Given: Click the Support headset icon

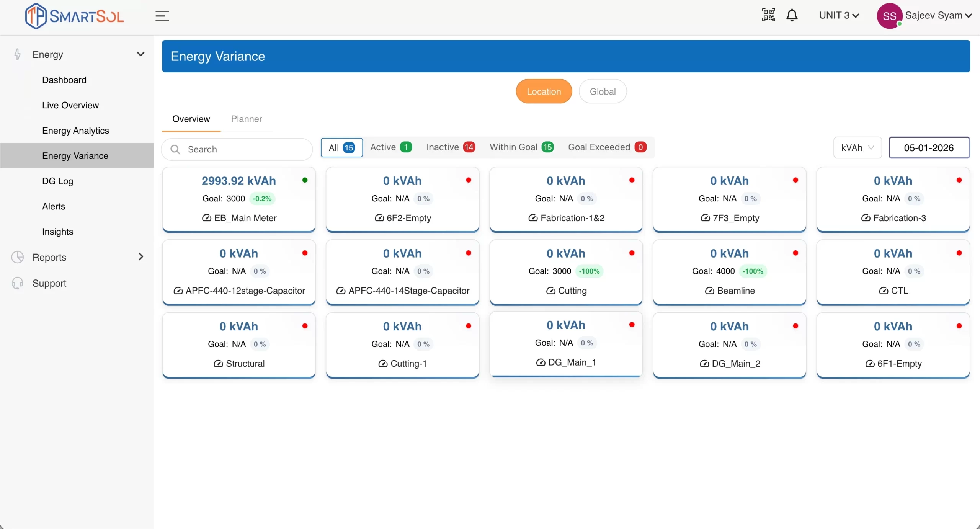Looking at the screenshot, I should tap(18, 283).
